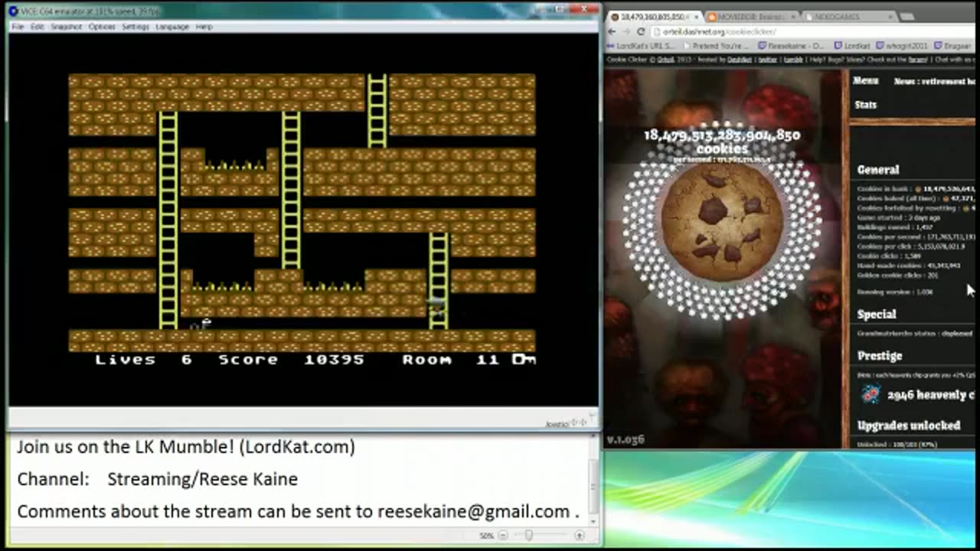This screenshot has width=980, height=551.
Task: Click the VICE title bar application icon
Action: point(14,10)
